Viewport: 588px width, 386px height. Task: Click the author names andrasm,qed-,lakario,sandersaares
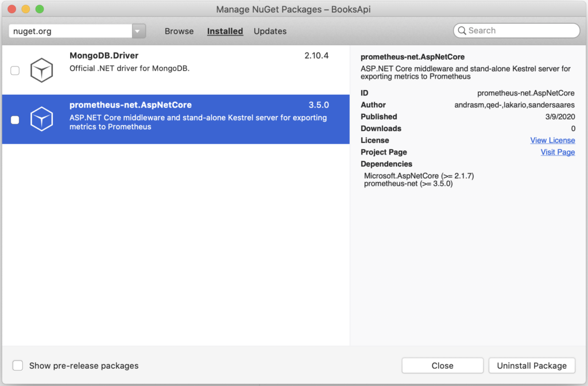514,105
